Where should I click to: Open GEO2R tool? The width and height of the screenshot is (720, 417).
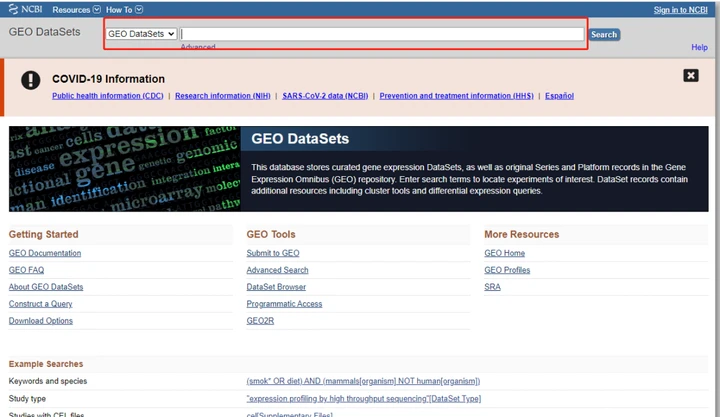click(260, 321)
